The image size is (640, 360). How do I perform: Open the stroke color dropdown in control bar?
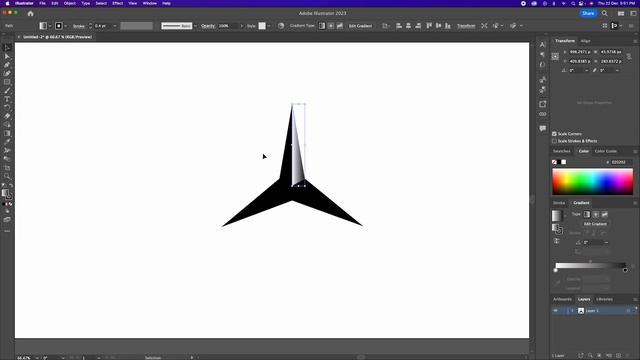[65, 26]
